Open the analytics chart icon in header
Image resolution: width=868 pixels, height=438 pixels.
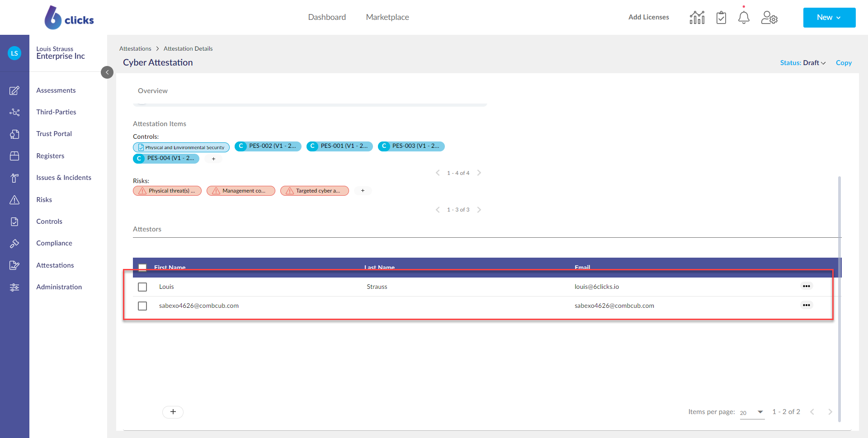(x=697, y=18)
